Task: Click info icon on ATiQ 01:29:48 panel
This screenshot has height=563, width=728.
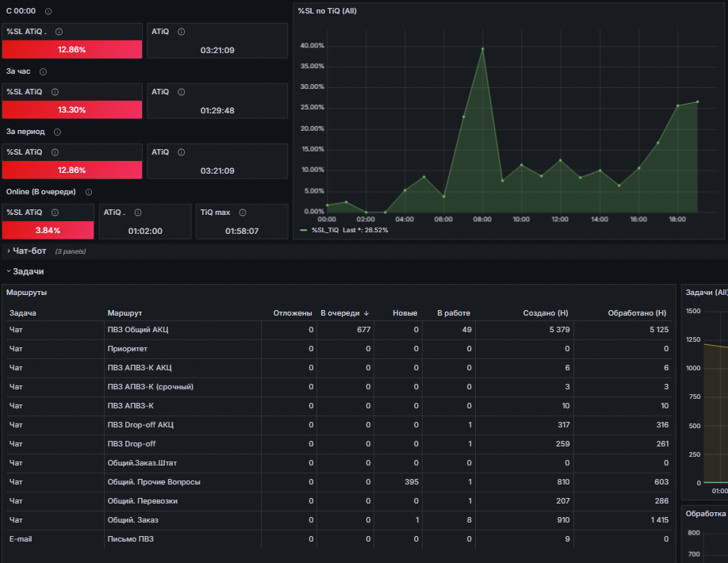Action: coord(182,92)
